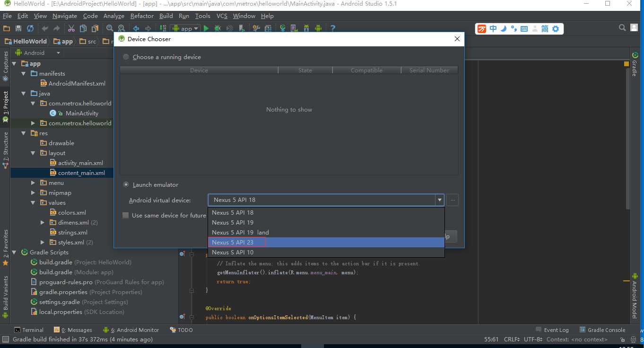644x348 pixels.
Task: Open the SDK Manager icon
Action: pyautogui.click(x=306, y=28)
